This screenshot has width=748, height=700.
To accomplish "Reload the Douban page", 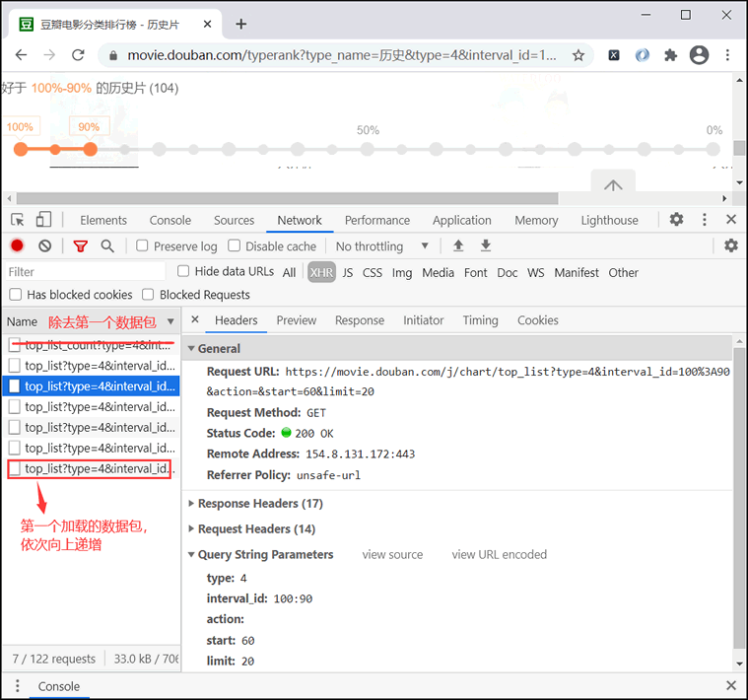I will (x=78, y=55).
